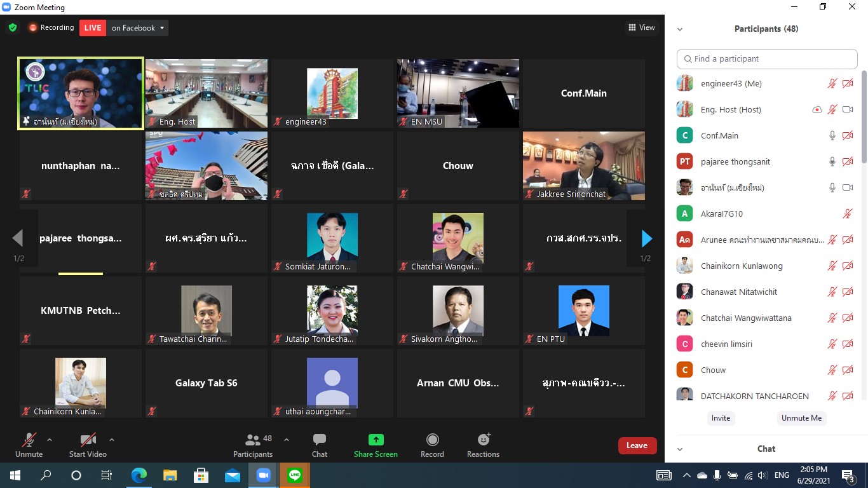Click the EN PTU video tile
868x488 pixels.
coord(584,311)
